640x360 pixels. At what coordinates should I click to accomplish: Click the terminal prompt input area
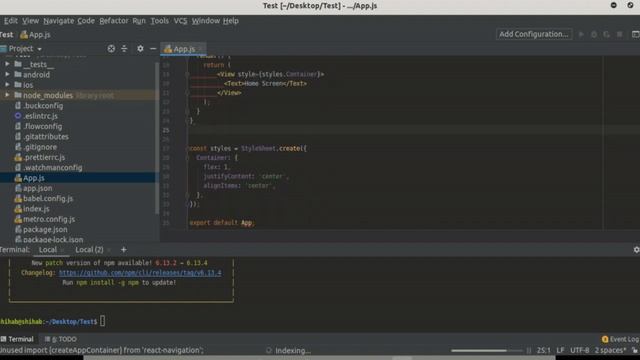102,321
